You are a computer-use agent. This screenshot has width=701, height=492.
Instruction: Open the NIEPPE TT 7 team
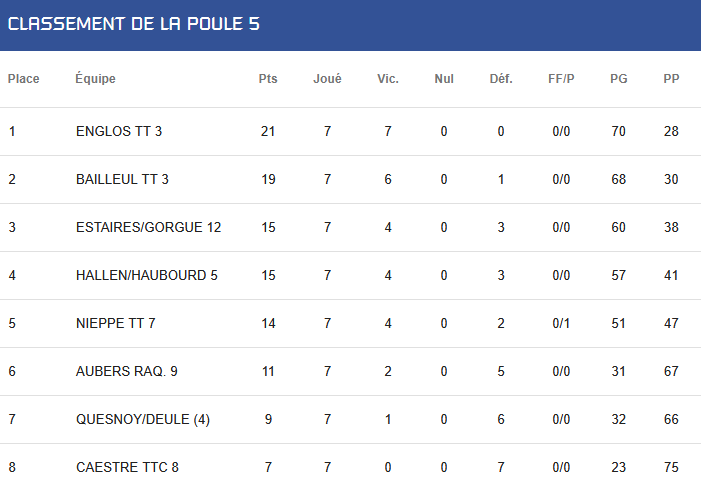pos(115,323)
